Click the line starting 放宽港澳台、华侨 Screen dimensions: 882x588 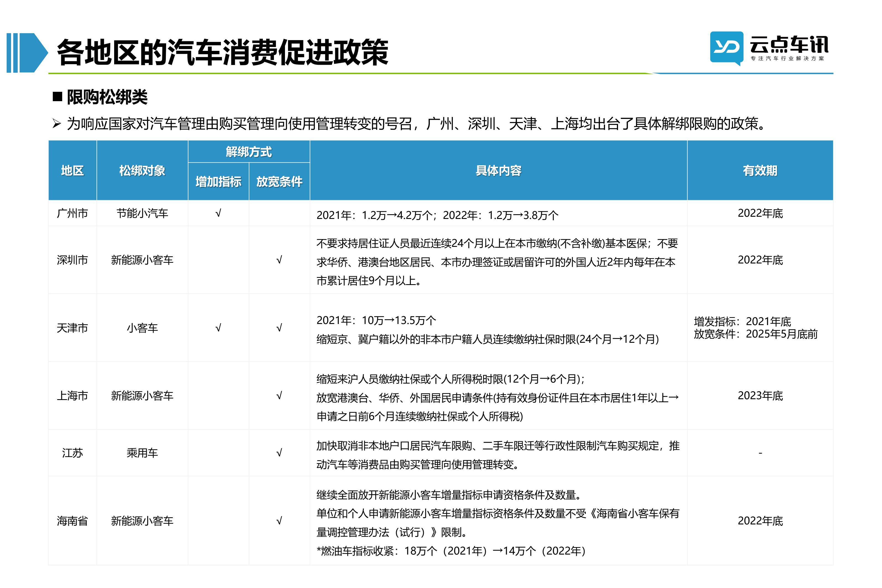[x=498, y=407]
